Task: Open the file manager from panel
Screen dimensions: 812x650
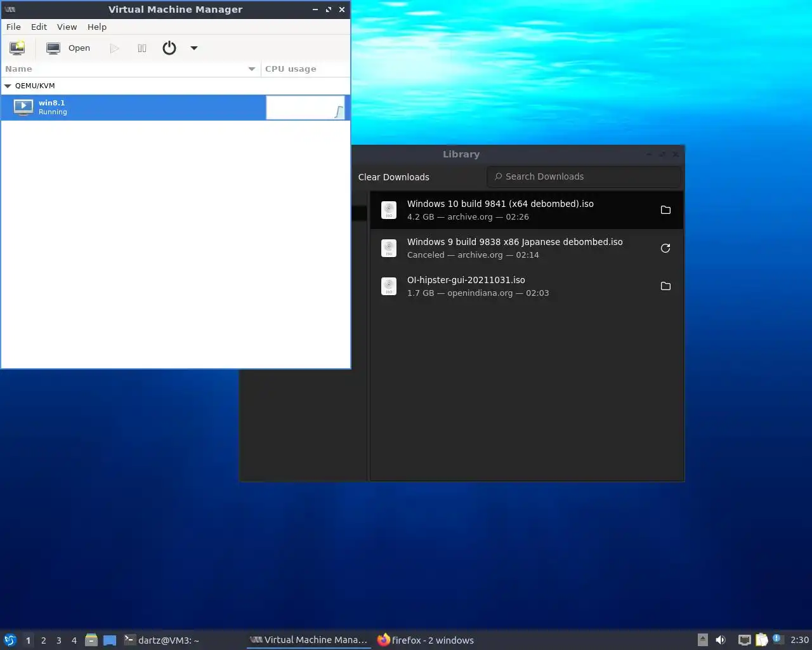Action: click(91, 640)
